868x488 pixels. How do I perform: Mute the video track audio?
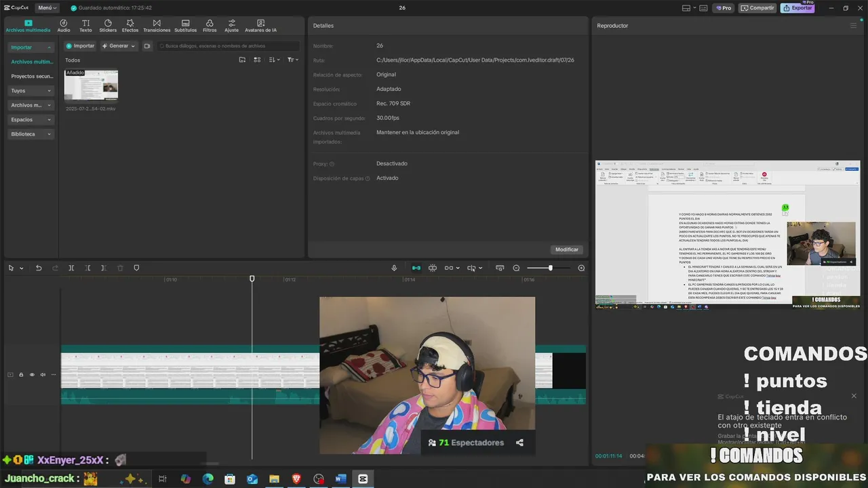43,375
